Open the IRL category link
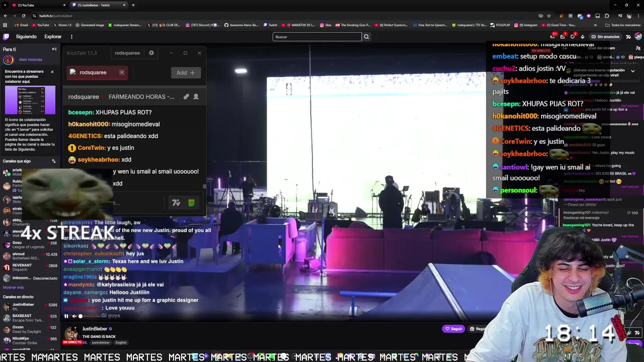 (x=85, y=343)
